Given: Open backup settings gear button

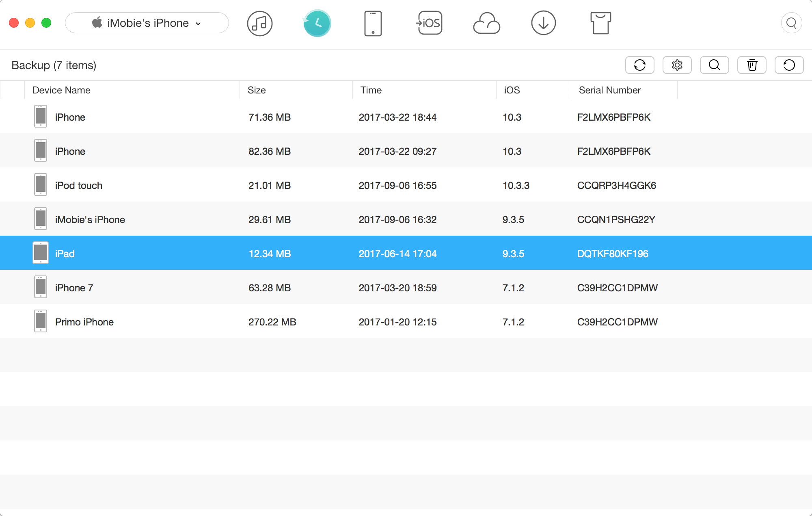Looking at the screenshot, I should pos(677,65).
